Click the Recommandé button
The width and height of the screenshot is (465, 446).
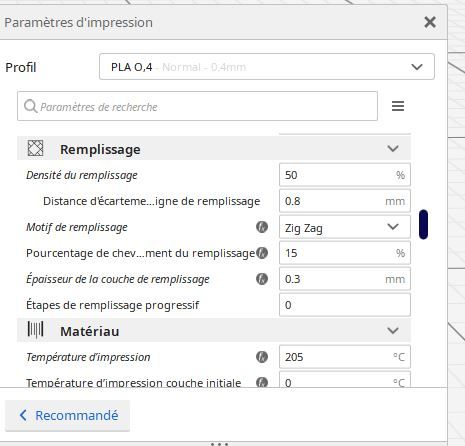coord(67,415)
